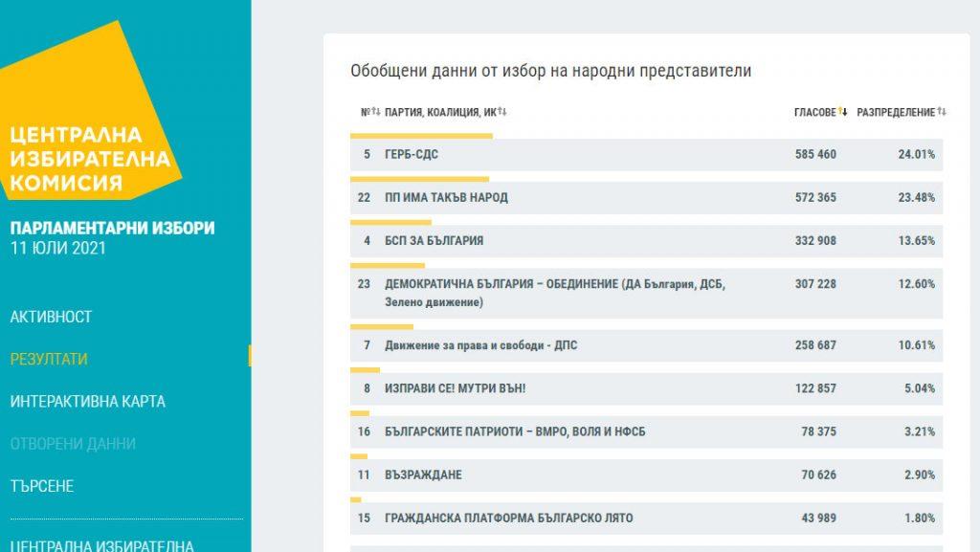980x552 pixels.
Task: Click the sort arrows next to ГЛАСОВЕ
Action: coord(843,112)
